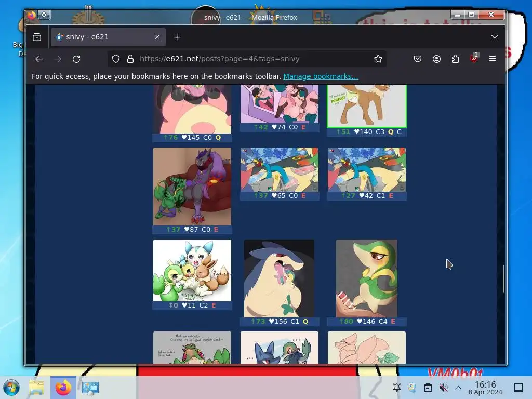
Task: Bookmark this page with star icon
Action: tap(378, 59)
